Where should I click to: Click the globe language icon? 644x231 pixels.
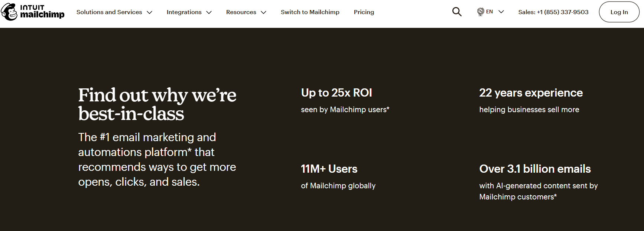[x=481, y=12]
